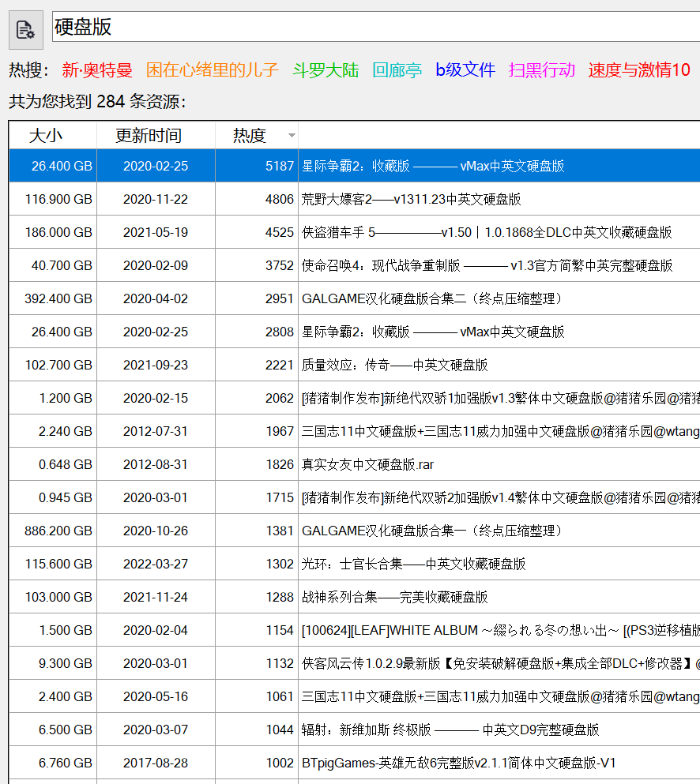Select row 侠盗猎车手 5 硬盘版
Viewport: 700px width, 784px height.
354,232
